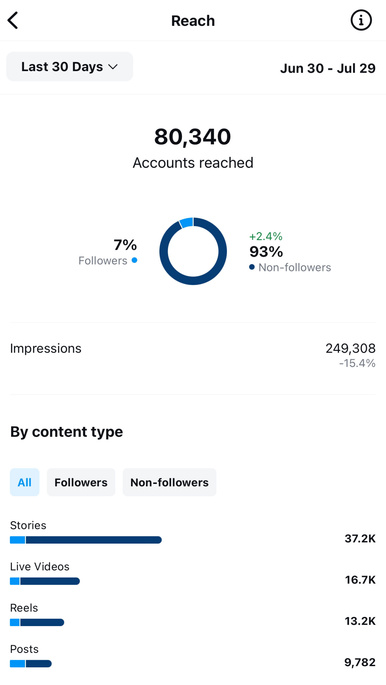Open the info circle icon

pos(361,20)
